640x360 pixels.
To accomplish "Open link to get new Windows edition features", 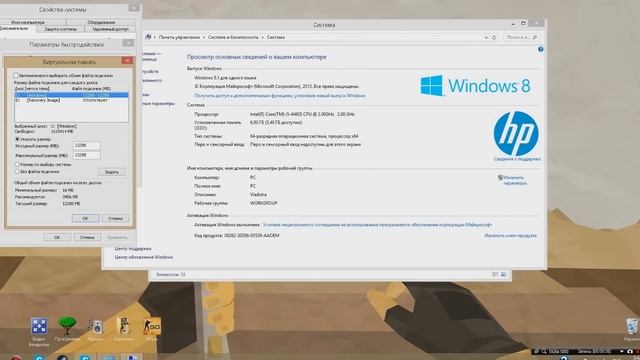I will click(x=280, y=96).
